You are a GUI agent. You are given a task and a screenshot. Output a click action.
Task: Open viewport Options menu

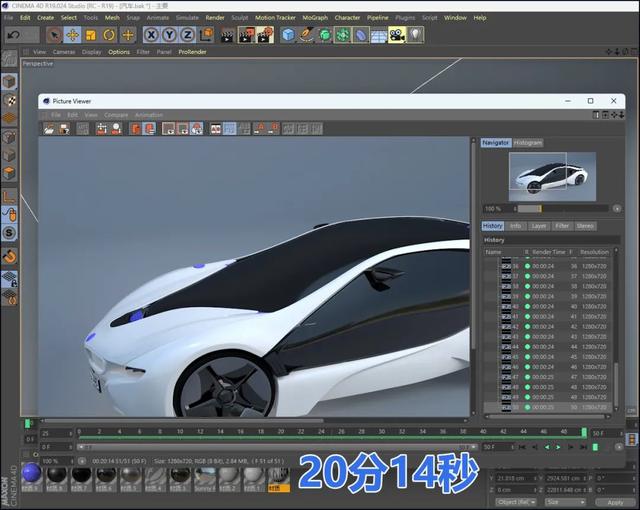[x=119, y=52]
